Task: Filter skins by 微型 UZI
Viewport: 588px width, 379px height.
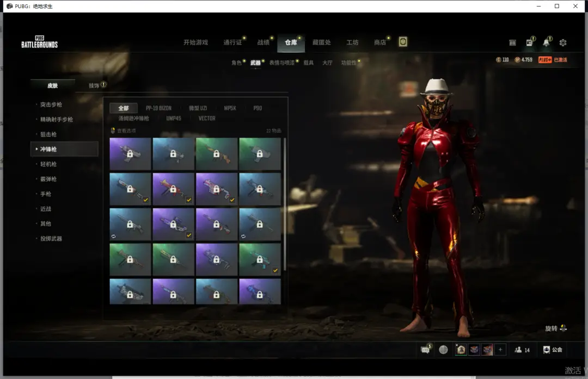Action: (x=198, y=108)
